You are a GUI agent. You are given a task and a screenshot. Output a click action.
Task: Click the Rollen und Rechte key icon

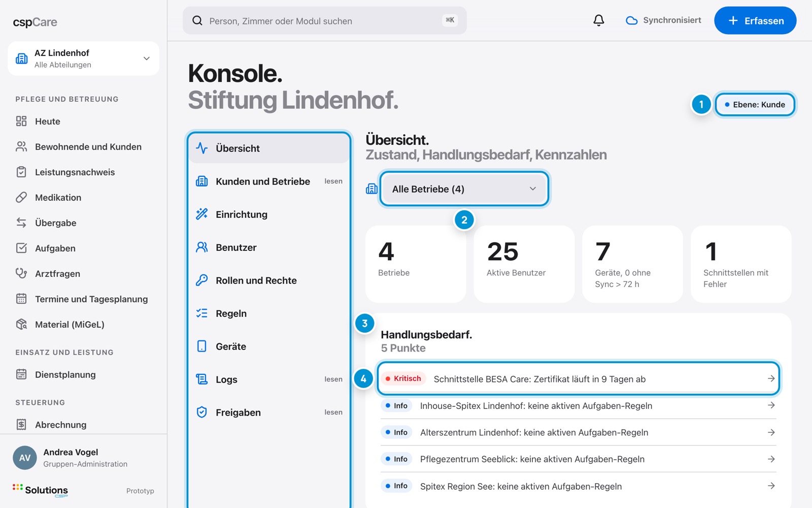click(x=202, y=280)
